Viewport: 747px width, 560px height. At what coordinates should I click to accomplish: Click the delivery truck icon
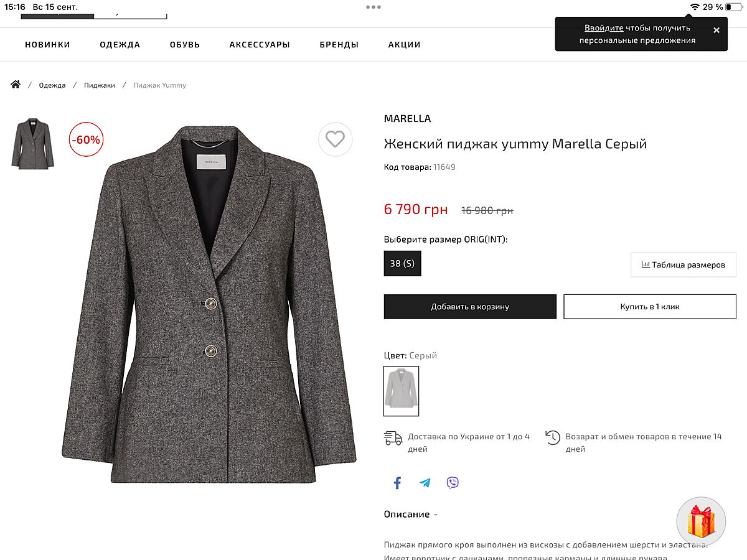tap(393, 438)
